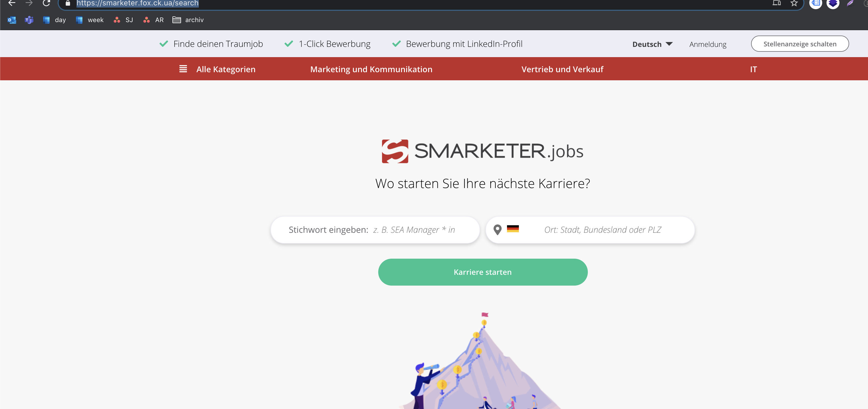Open Vertrieb und Verkauf category
Image resolution: width=868 pixels, height=409 pixels.
pyautogui.click(x=563, y=70)
